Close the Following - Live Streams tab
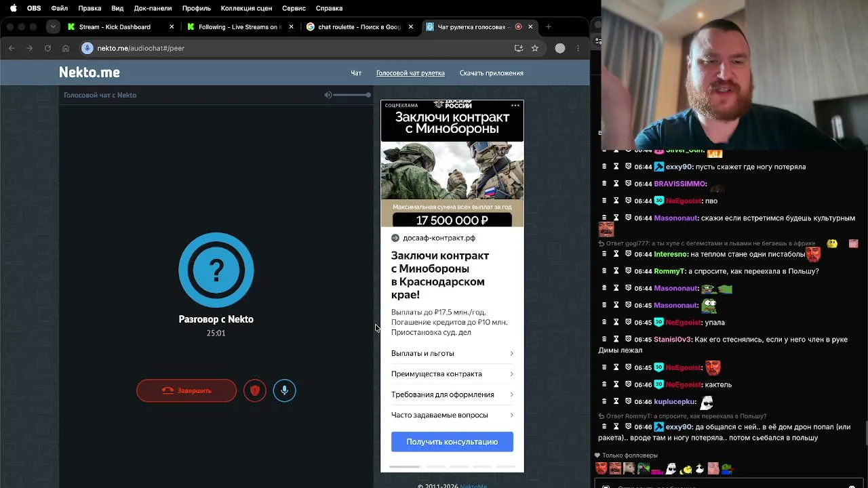This screenshot has width=868, height=488. pyautogui.click(x=292, y=27)
